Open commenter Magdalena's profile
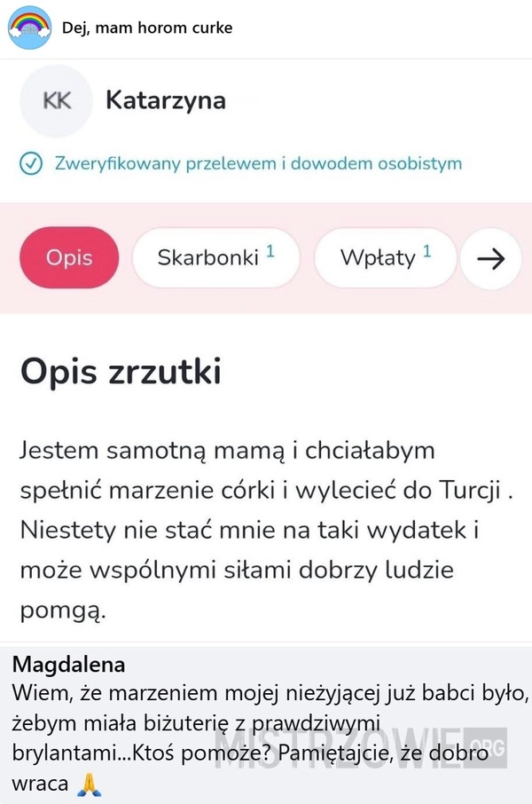Viewport: 532px width, 804px height. point(68,665)
